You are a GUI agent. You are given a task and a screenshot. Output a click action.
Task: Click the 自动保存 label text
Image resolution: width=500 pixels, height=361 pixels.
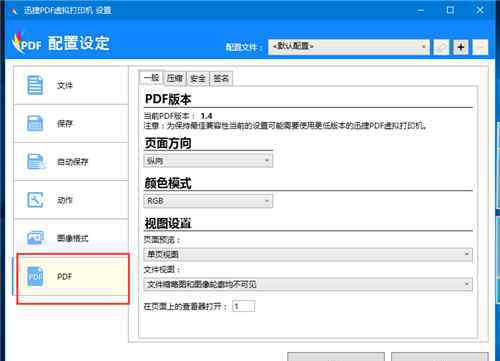(x=73, y=162)
